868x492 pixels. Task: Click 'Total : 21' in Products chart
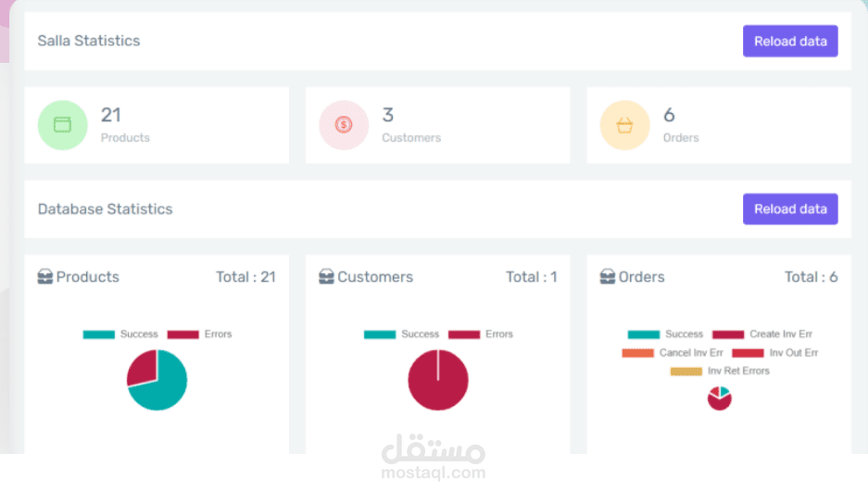coord(245,277)
